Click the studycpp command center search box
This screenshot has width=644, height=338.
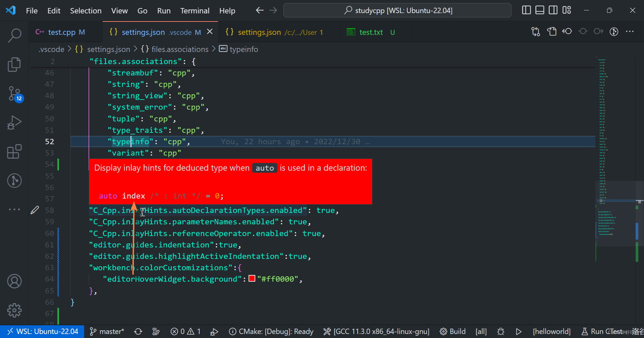point(397,10)
